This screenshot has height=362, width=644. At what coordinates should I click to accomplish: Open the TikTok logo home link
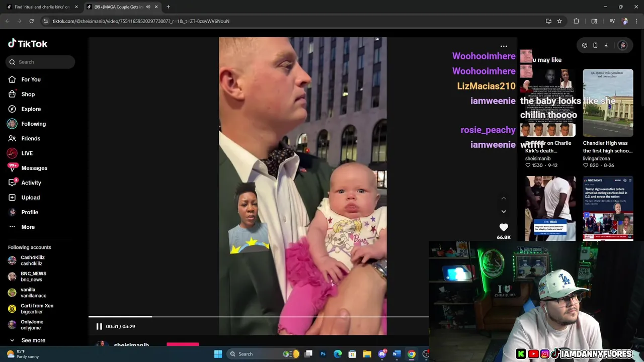pos(28,44)
